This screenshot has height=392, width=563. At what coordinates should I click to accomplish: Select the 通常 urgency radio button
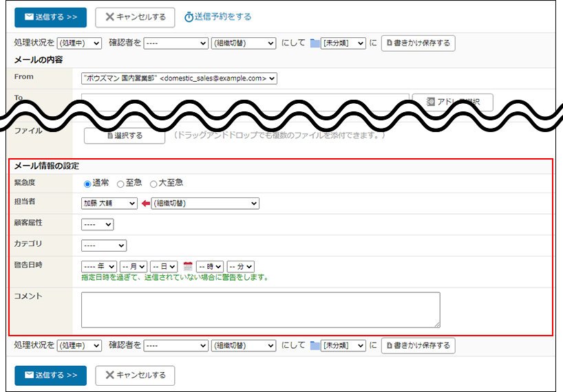(x=87, y=184)
